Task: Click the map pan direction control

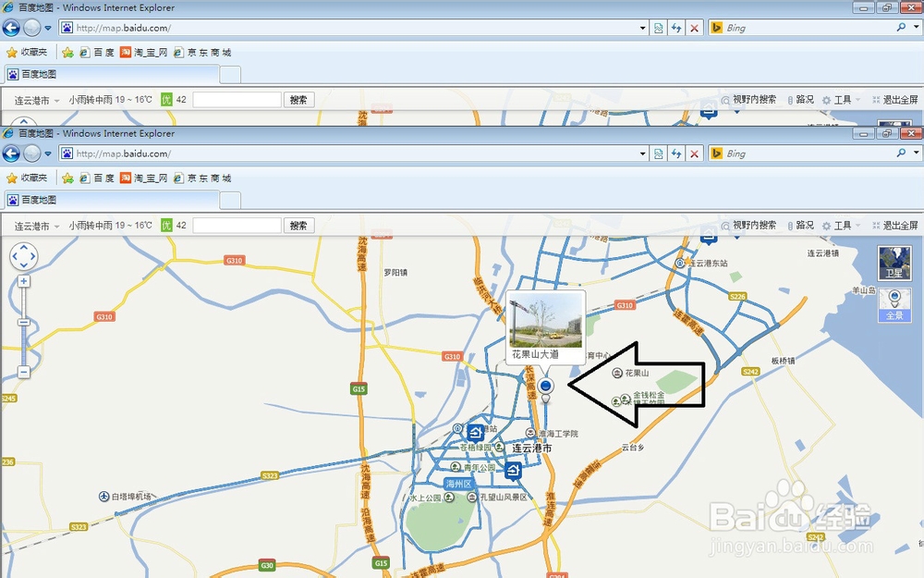Action: coord(24,256)
